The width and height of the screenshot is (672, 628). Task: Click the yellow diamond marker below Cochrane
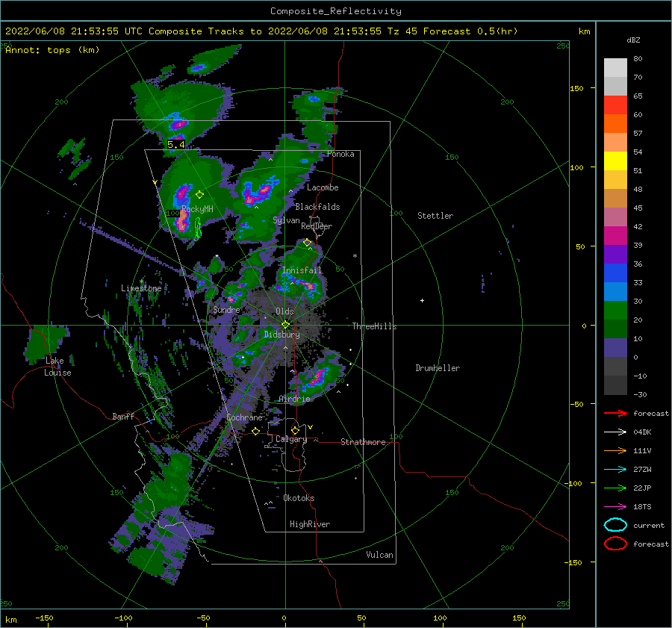tap(255, 431)
